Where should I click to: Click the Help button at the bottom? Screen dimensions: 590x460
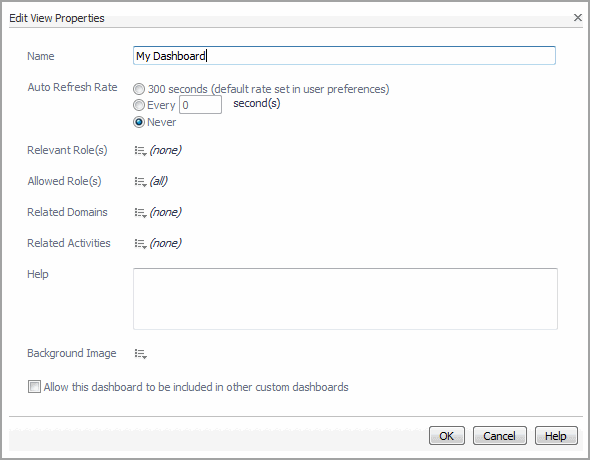(556, 436)
